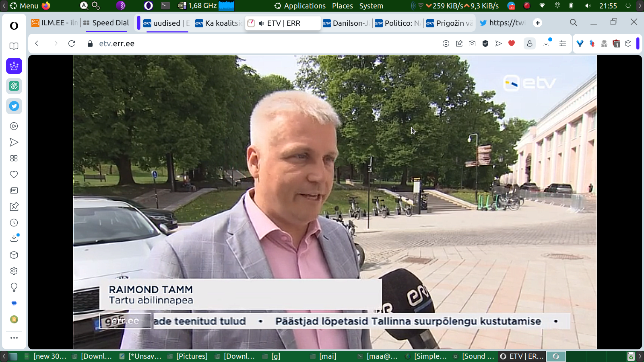Open the power button in the top panel
Screen dimensions: 644x362
[x=628, y=6]
